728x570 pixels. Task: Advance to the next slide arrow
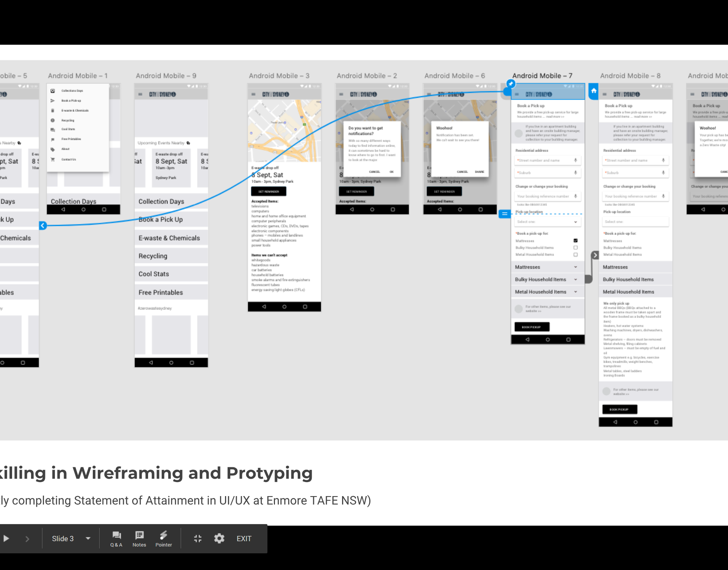[x=27, y=539]
